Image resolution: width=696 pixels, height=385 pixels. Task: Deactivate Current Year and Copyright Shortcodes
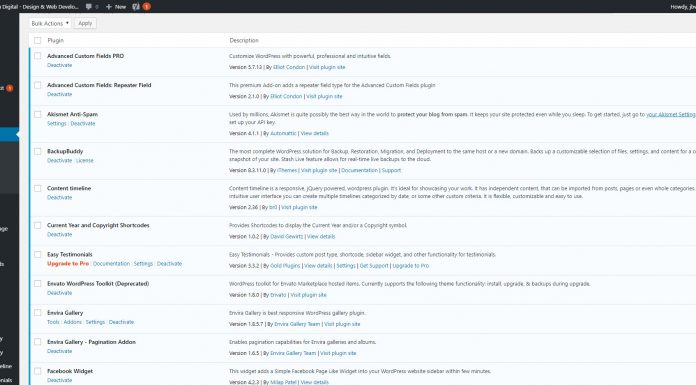(59, 234)
